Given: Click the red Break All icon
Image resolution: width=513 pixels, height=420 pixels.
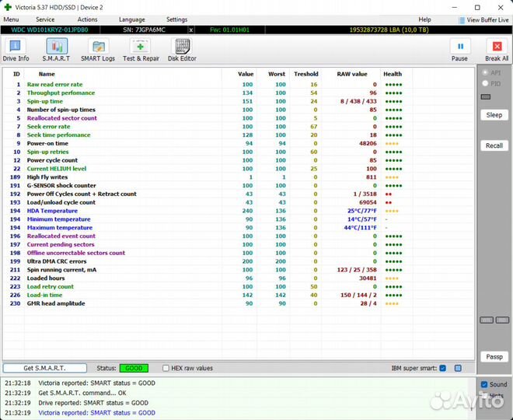Looking at the screenshot, I should pyautogui.click(x=497, y=51).
